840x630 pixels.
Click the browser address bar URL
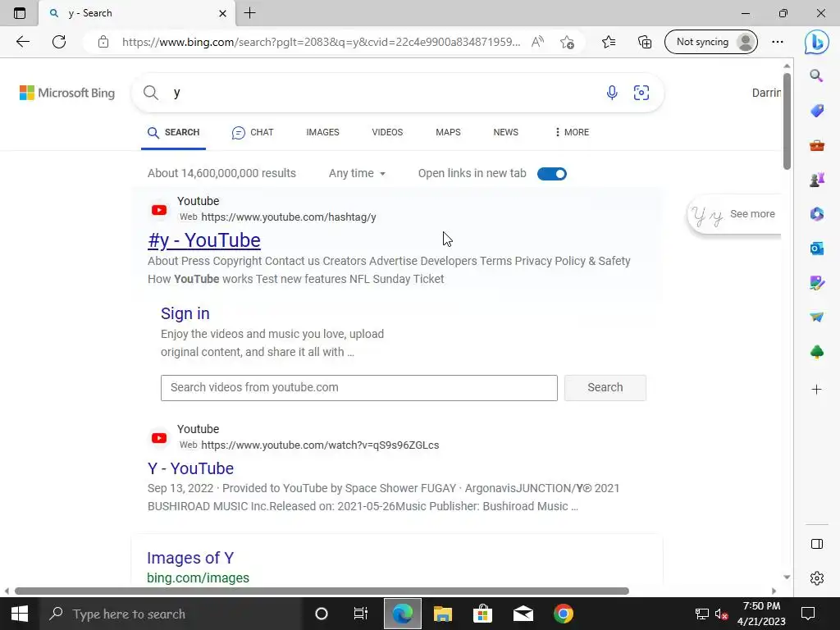[322, 42]
